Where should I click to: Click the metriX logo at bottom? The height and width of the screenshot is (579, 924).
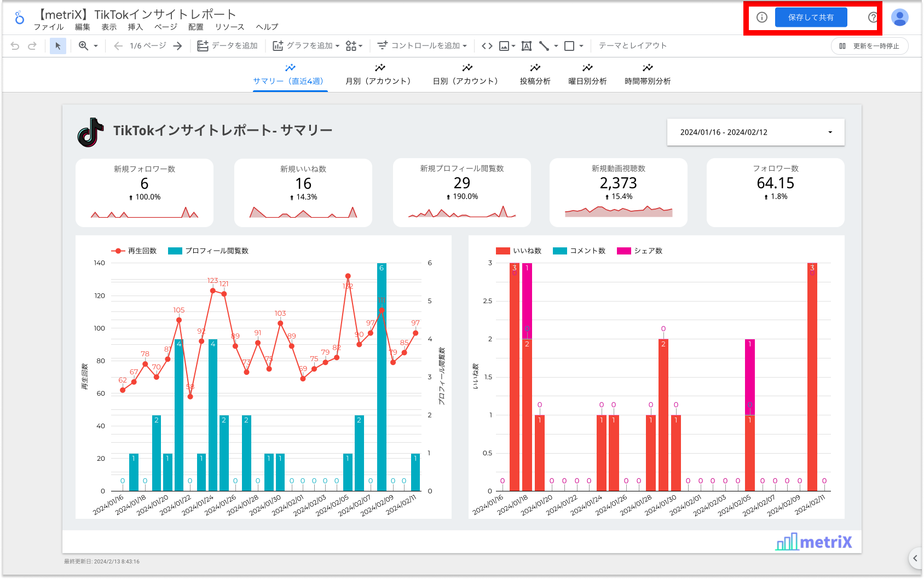pos(814,542)
